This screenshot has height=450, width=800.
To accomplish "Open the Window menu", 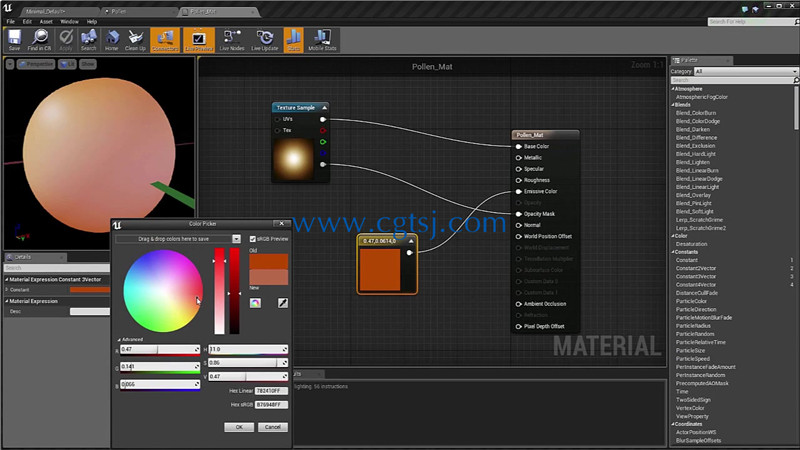I will tap(69, 21).
